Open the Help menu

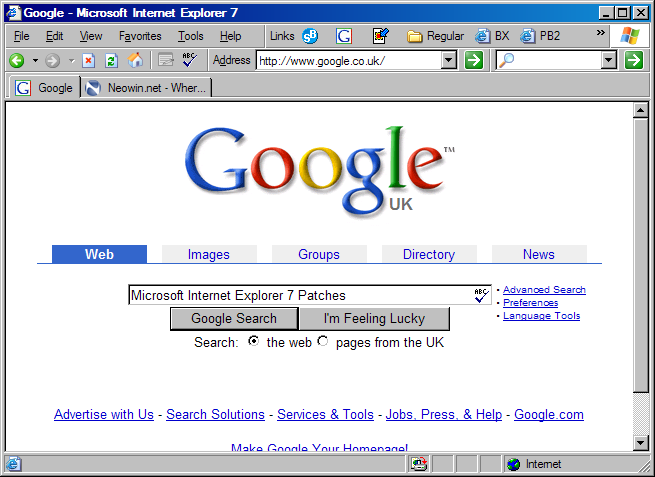[x=231, y=36]
